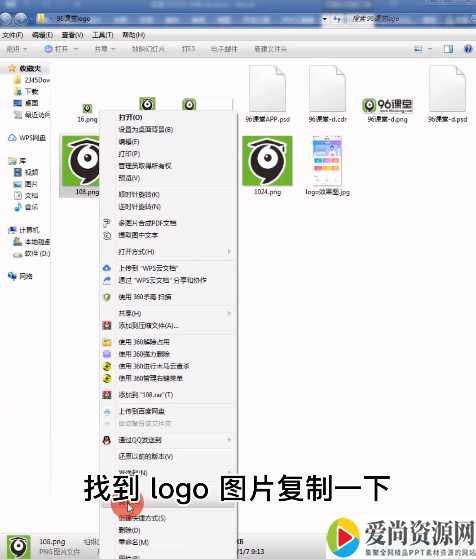
Task: Click the refresh button beside the address bar
Action: pos(337,19)
